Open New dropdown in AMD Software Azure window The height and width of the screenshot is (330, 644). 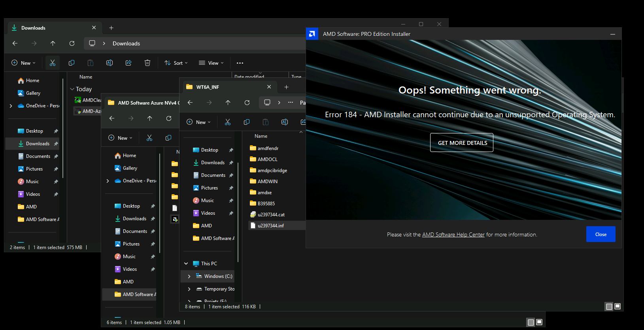120,138
